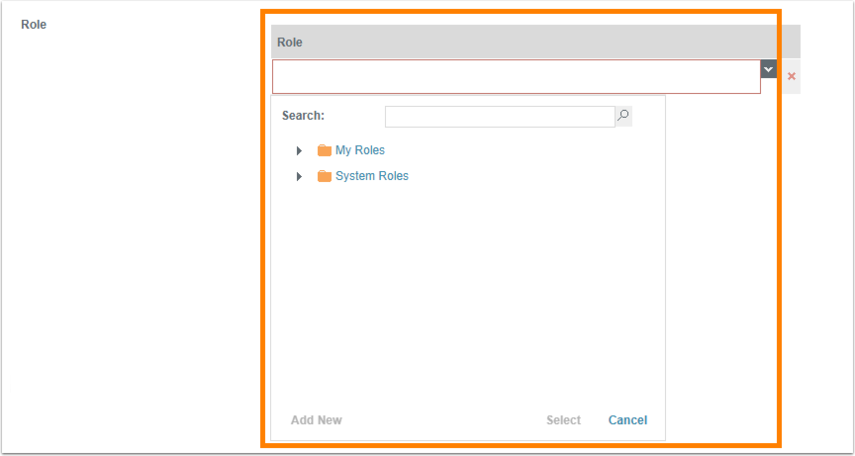Image resolution: width=855 pixels, height=456 pixels.
Task: Select the System Roles folder label
Action: pyautogui.click(x=371, y=176)
